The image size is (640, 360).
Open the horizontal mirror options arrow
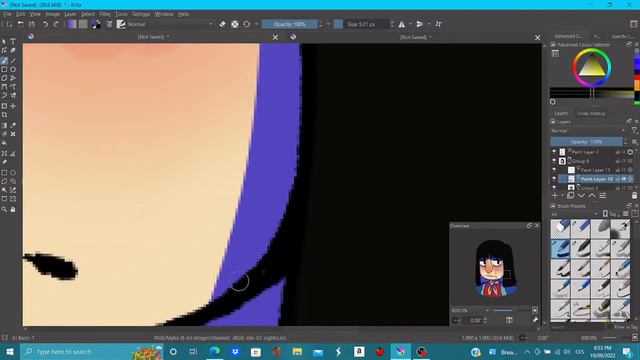point(411,24)
